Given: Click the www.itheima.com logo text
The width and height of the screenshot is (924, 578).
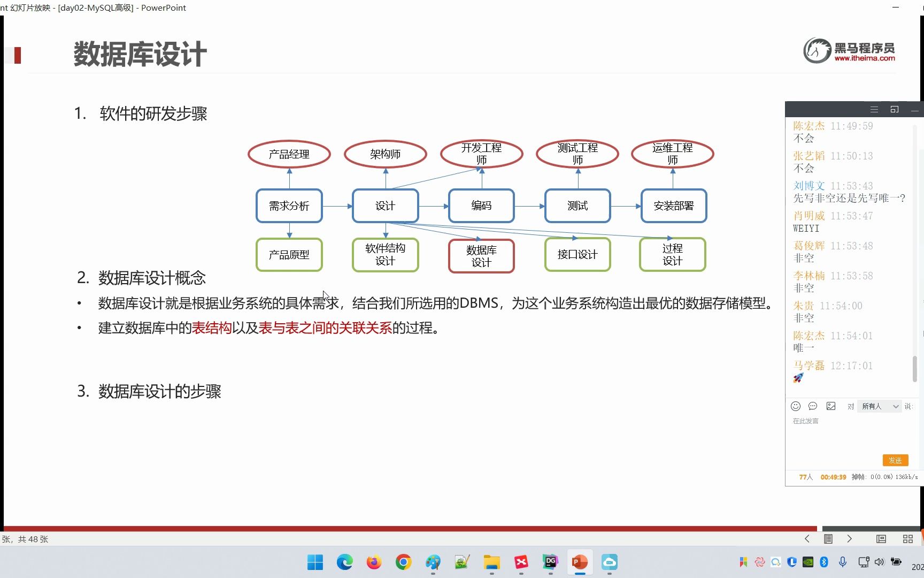Looking at the screenshot, I should click(x=865, y=58).
